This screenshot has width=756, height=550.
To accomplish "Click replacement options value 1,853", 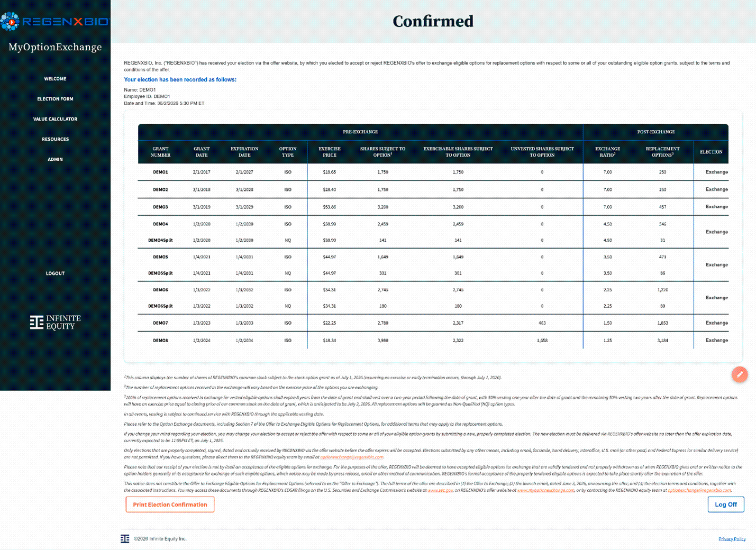I will [x=663, y=323].
